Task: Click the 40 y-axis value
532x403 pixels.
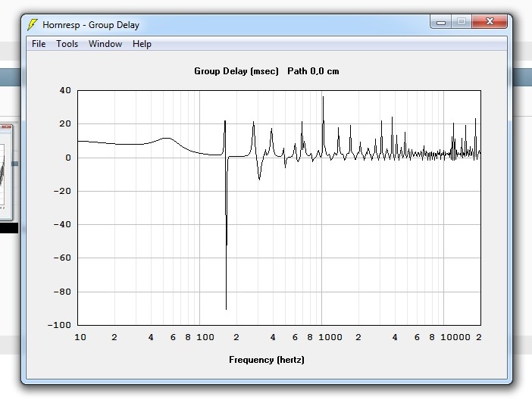Action: [65, 90]
